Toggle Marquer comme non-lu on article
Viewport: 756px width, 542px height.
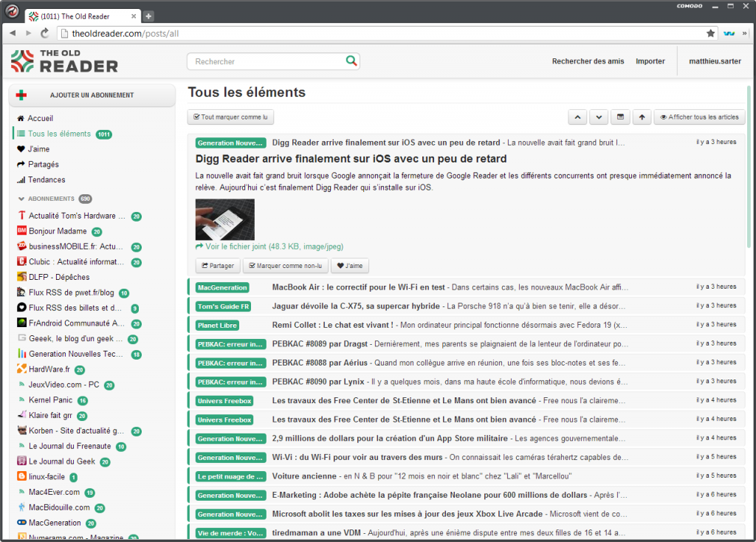click(x=286, y=266)
